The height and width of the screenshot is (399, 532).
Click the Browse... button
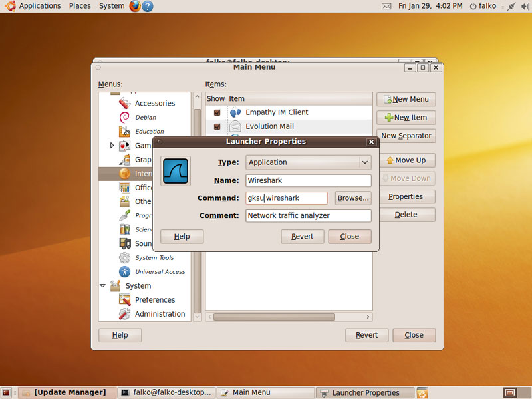[352, 198]
